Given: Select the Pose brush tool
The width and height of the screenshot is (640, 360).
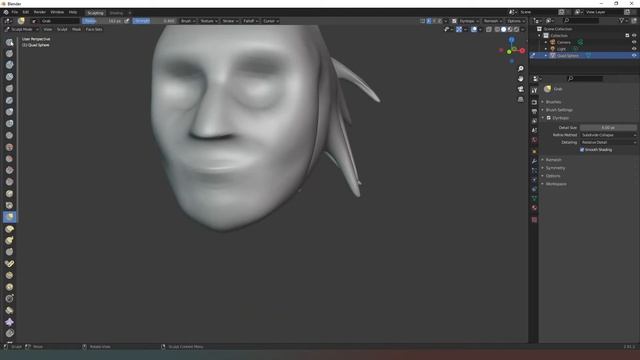Looking at the screenshot, I should pyautogui.click(x=9, y=264).
